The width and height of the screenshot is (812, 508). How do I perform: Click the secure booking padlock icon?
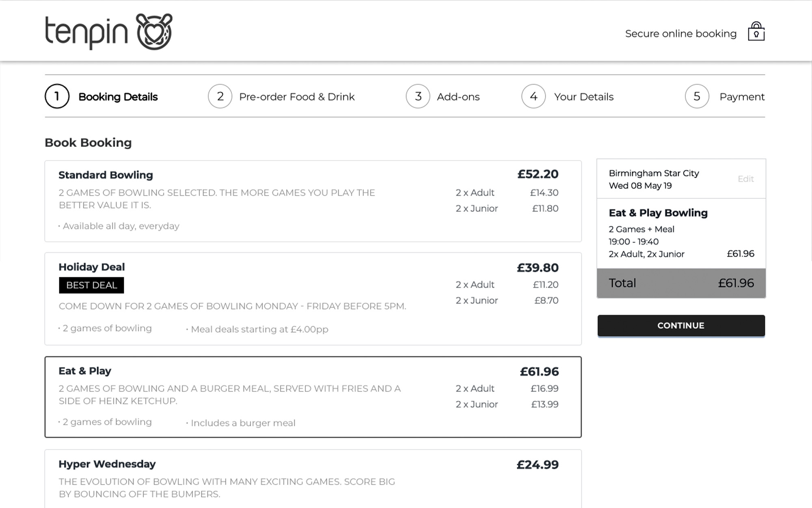(x=756, y=32)
